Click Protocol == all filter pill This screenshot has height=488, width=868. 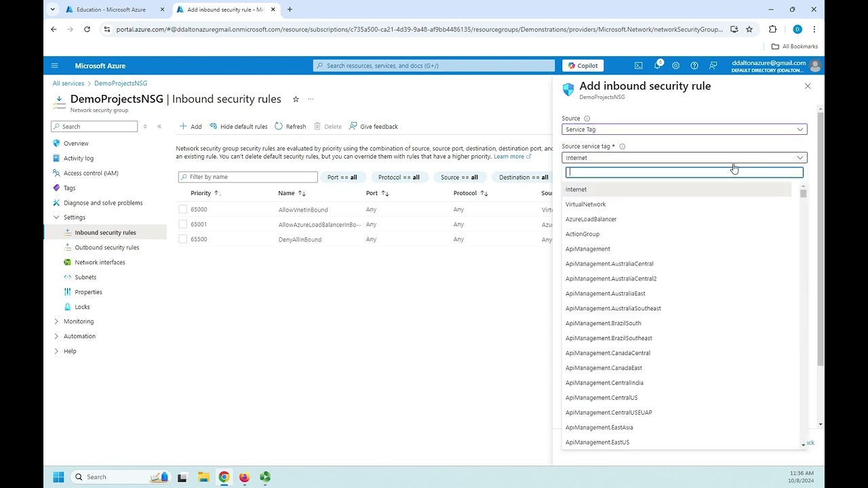click(x=399, y=178)
